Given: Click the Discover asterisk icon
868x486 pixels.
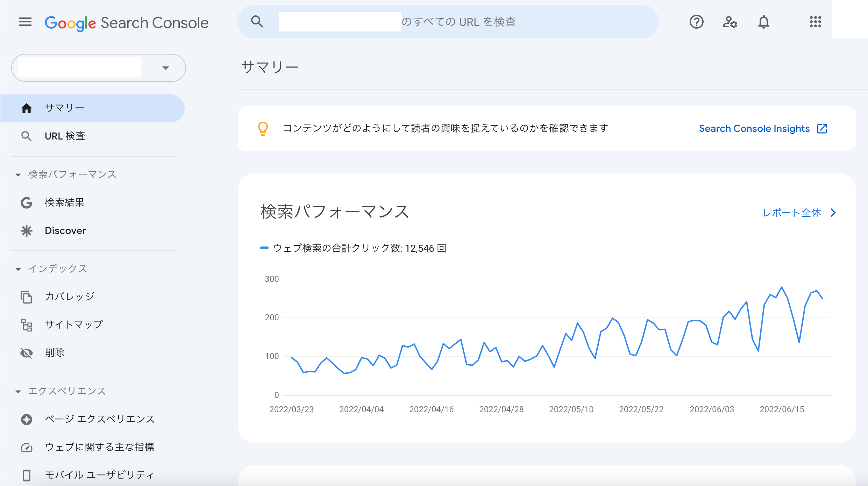Looking at the screenshot, I should [x=27, y=231].
